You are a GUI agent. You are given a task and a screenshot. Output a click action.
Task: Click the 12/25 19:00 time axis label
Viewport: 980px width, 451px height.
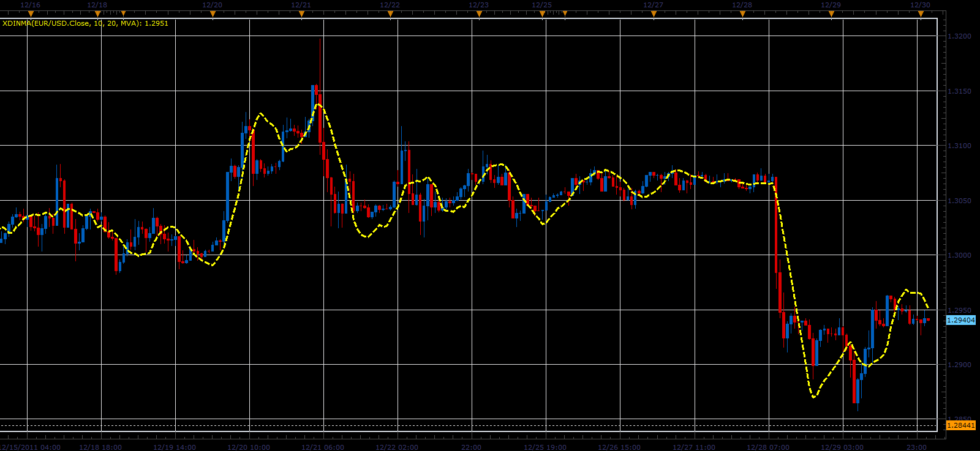[x=546, y=447]
